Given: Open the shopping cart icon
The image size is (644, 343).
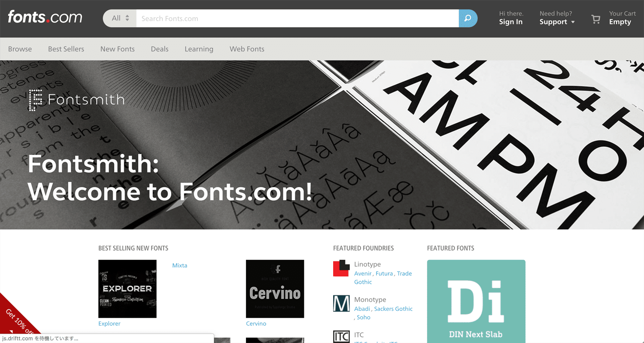Looking at the screenshot, I should coord(595,19).
